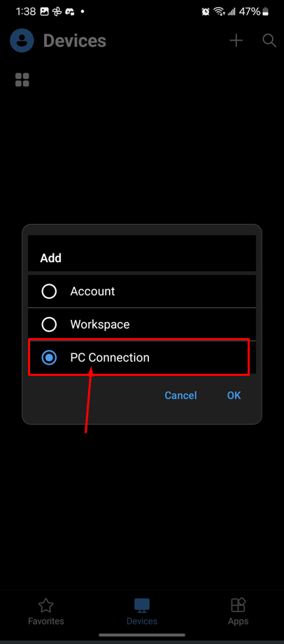Tap the plus icon to add device
Screen dimensions: 284x644
pos(236,41)
